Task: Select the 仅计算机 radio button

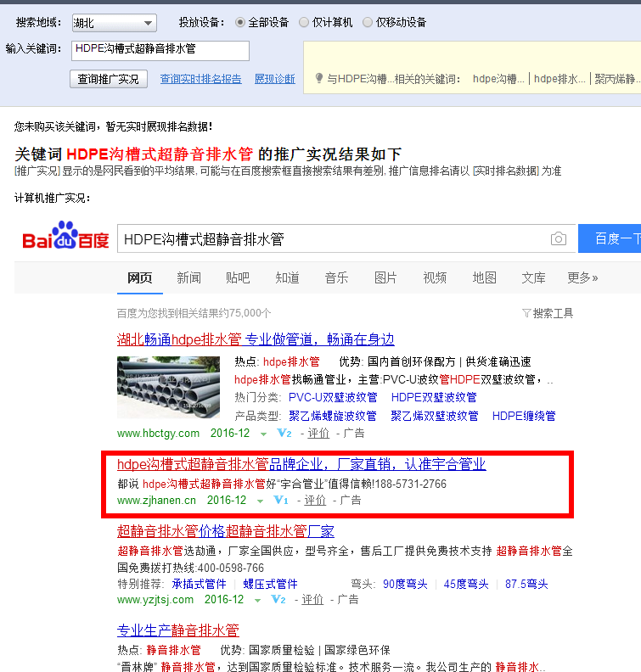Action: (x=304, y=22)
